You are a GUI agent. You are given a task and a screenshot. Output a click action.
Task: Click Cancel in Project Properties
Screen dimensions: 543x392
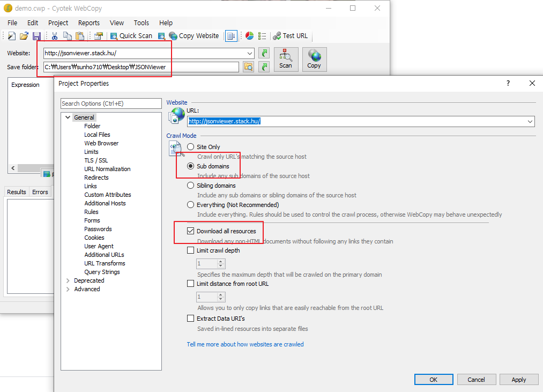click(476, 380)
